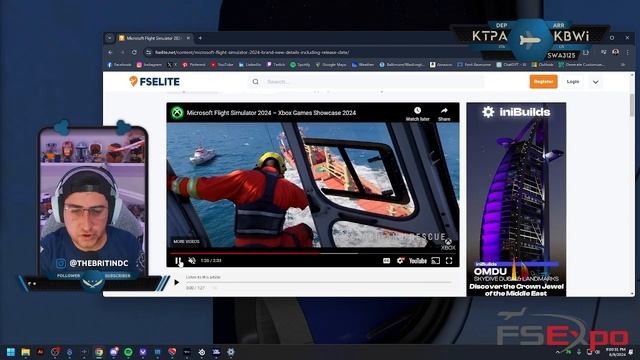Viewport: 640px width, 360px height.
Task: Click the FSELITE logo
Action: click(154, 82)
